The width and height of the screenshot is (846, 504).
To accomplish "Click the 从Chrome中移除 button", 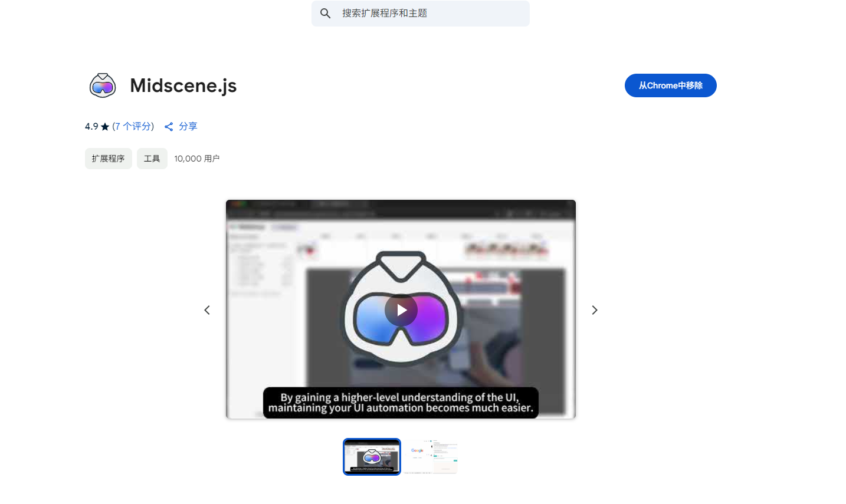I will point(670,85).
